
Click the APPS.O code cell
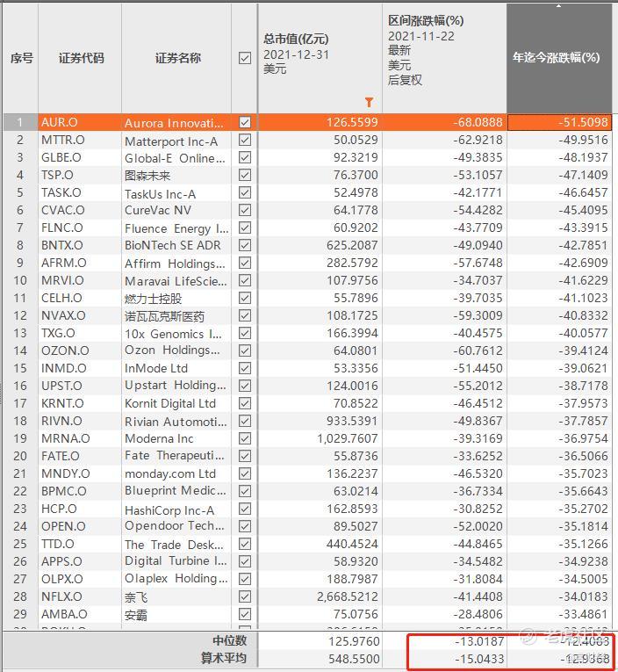point(80,561)
